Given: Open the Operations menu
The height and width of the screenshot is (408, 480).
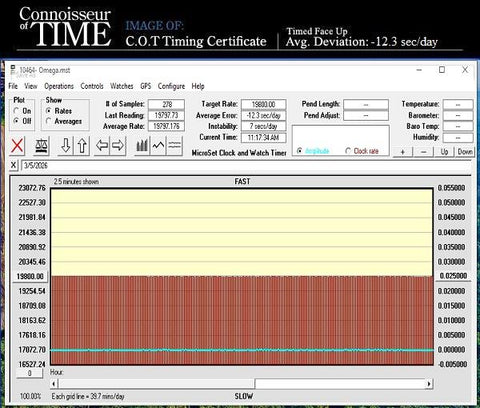Looking at the screenshot, I should click(x=59, y=86).
